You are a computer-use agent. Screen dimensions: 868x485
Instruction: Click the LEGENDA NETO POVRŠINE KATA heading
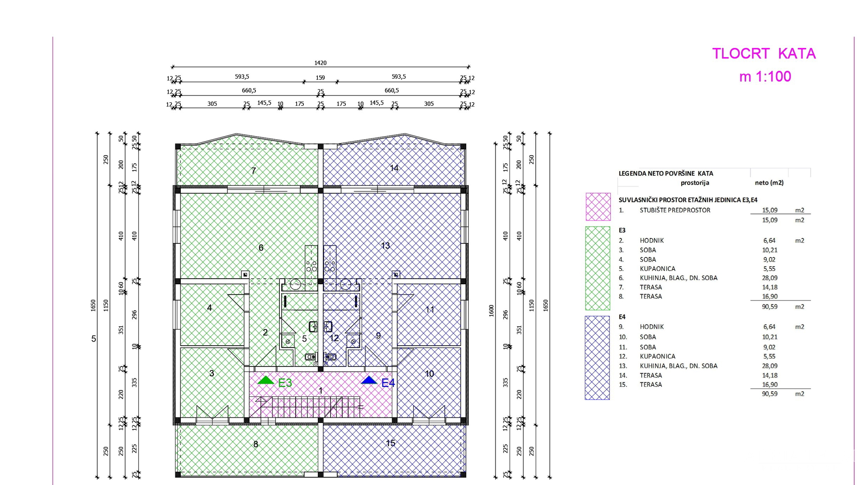pos(665,173)
